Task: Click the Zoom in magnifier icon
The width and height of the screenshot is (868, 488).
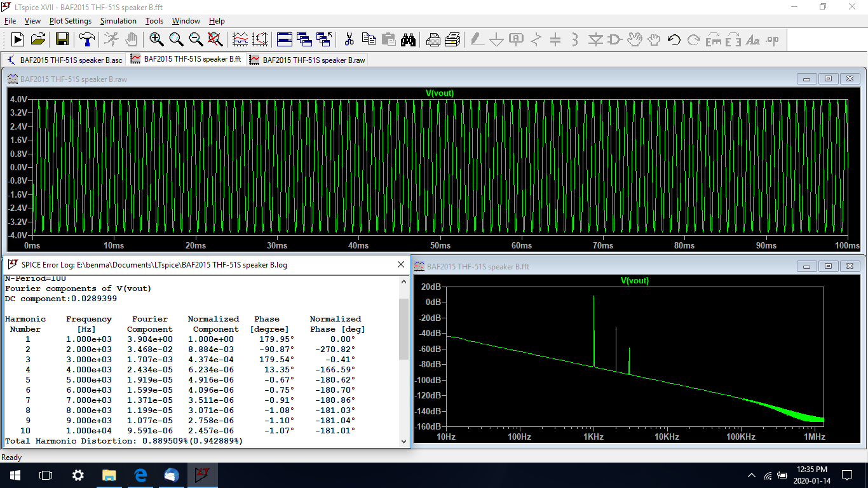Action: pos(156,39)
